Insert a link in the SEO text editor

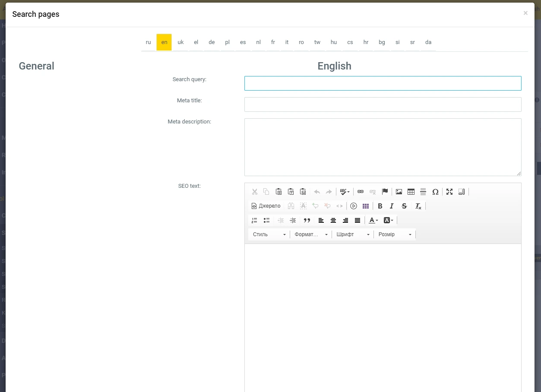pos(361,192)
